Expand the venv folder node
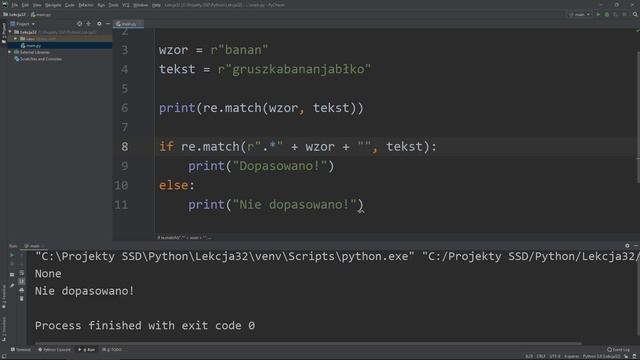This screenshot has width=640, height=360. click(16, 38)
